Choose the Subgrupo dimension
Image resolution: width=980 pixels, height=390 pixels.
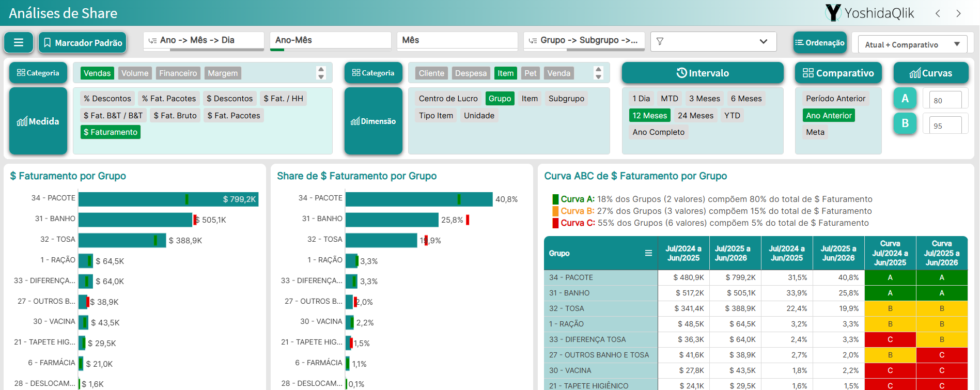click(566, 99)
